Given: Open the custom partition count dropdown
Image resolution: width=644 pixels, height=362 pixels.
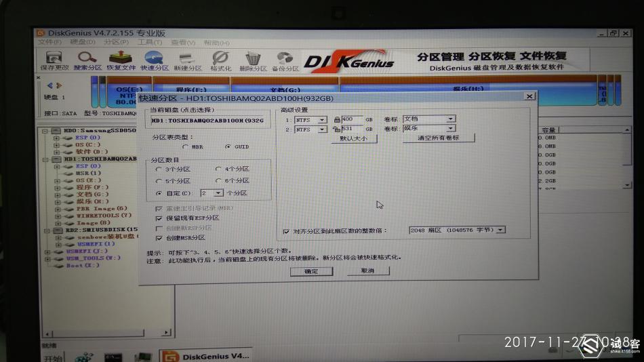Looking at the screenshot, I should [x=218, y=193].
